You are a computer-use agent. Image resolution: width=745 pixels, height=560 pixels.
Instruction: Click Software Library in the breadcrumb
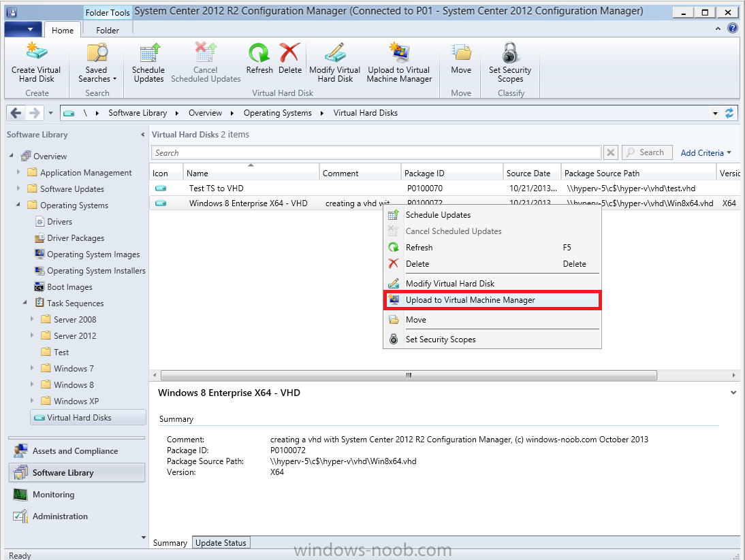point(138,113)
